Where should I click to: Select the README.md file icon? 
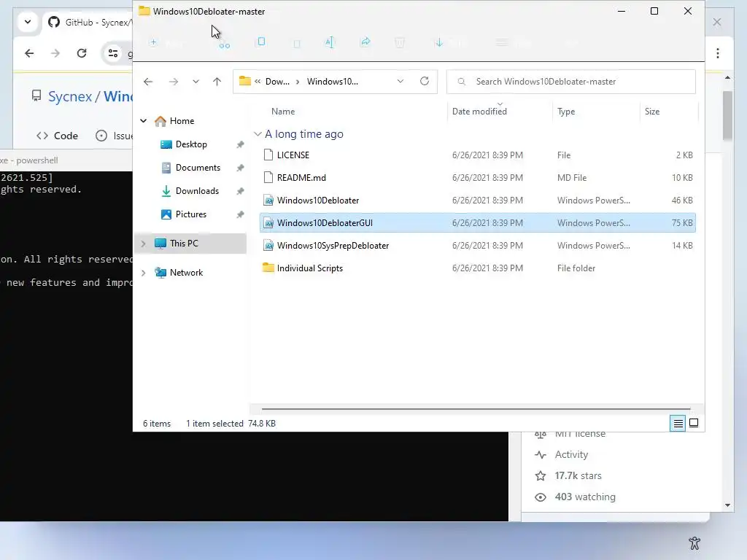coord(268,178)
